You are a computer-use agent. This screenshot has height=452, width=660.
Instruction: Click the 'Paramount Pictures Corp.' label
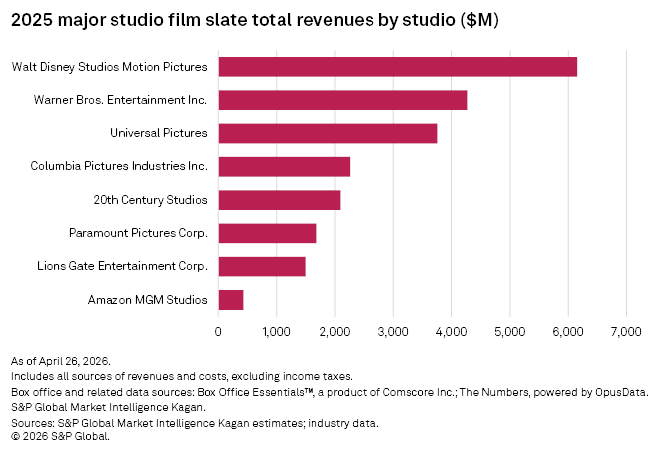[138, 233]
